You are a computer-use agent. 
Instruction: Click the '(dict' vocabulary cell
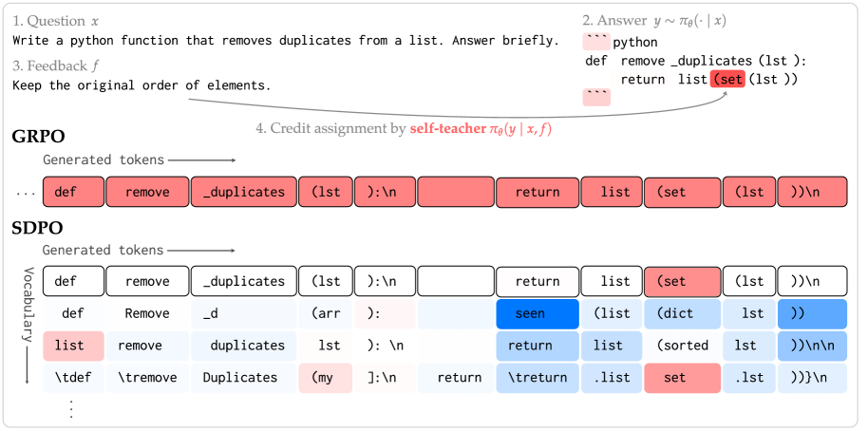click(x=683, y=313)
